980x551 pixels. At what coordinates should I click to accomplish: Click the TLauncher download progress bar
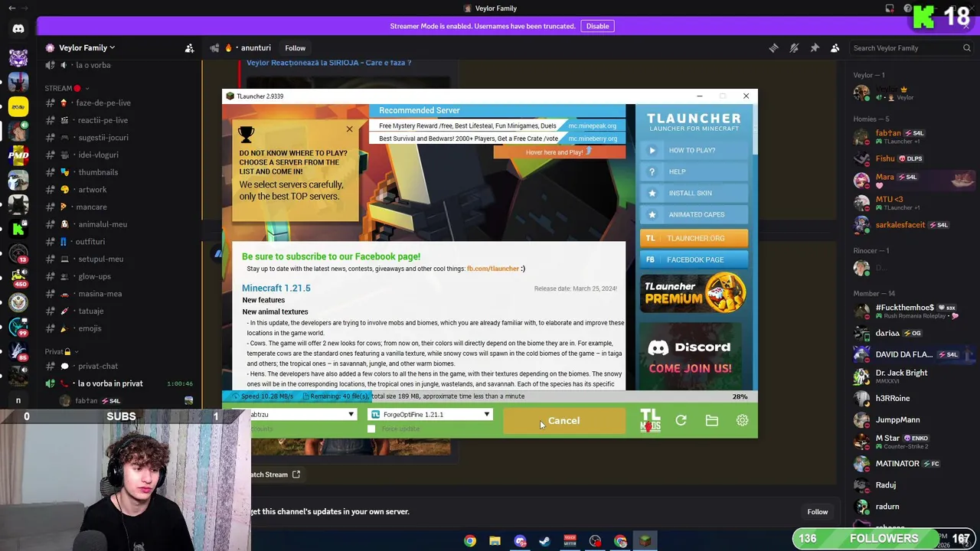point(490,396)
